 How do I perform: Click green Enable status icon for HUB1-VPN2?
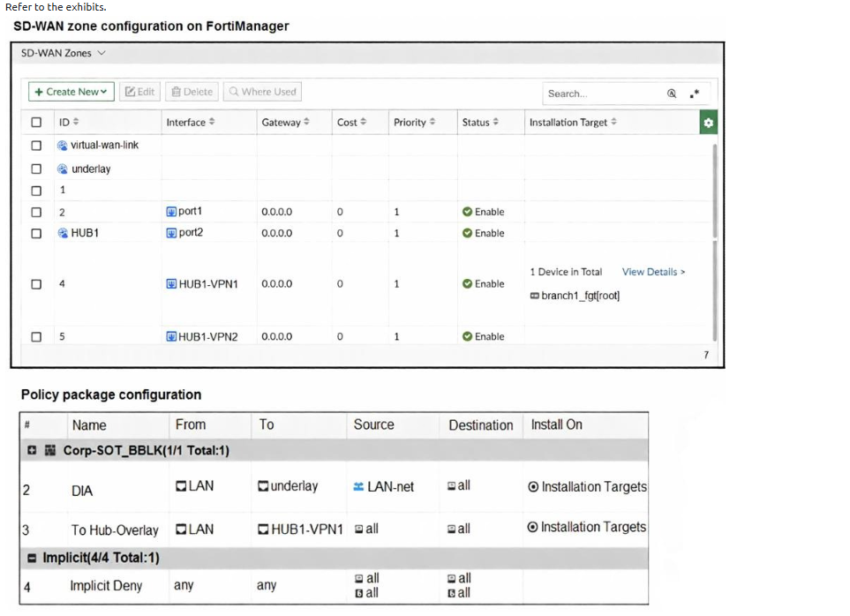467,336
